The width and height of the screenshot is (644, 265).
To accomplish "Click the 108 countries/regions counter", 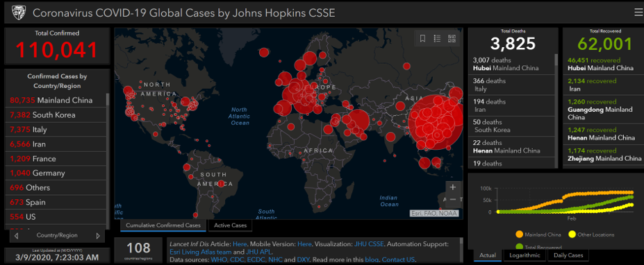I will tap(138, 248).
